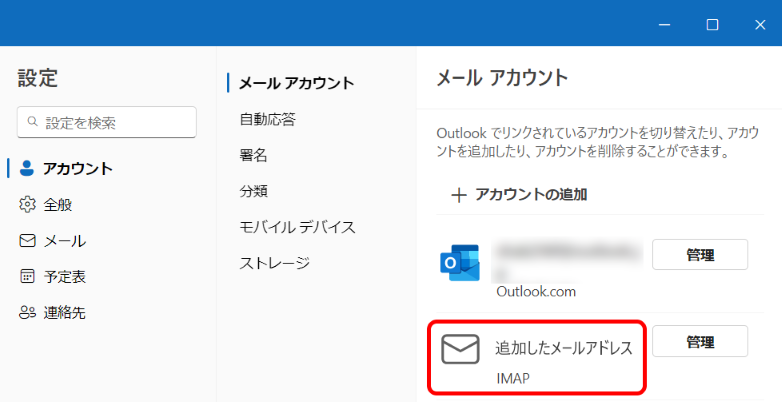This screenshot has height=402, width=782.
Task: Click the メール アカウント page heading
Action: tap(502, 78)
